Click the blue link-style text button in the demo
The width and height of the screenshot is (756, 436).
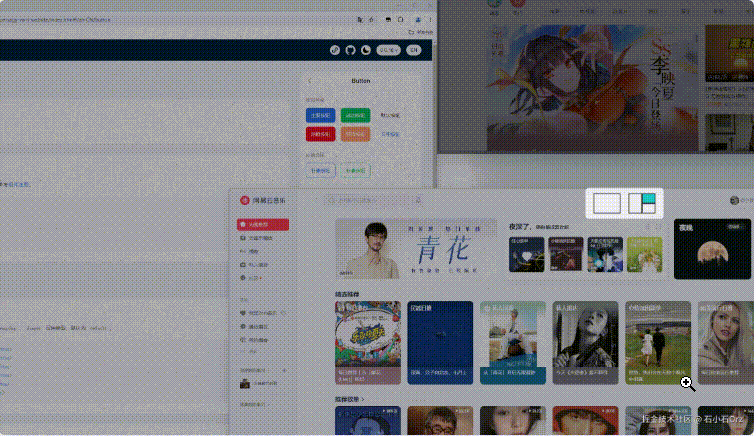(390, 134)
